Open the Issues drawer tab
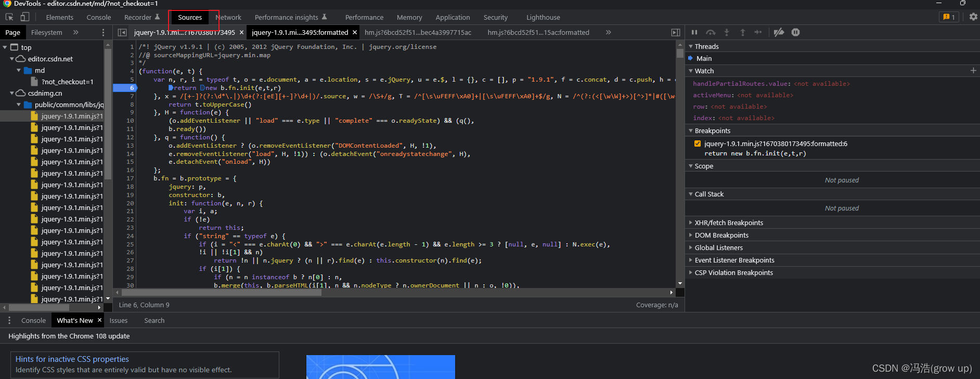This screenshot has height=379, width=980. [119, 320]
